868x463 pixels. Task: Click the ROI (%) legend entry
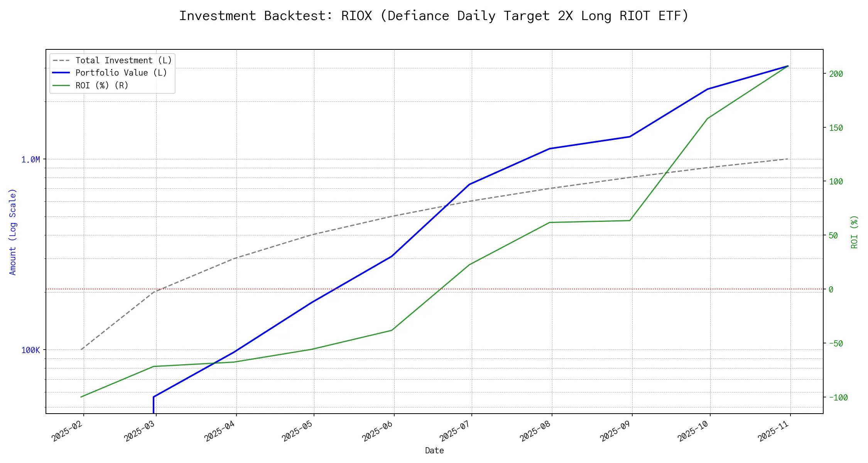point(102,85)
